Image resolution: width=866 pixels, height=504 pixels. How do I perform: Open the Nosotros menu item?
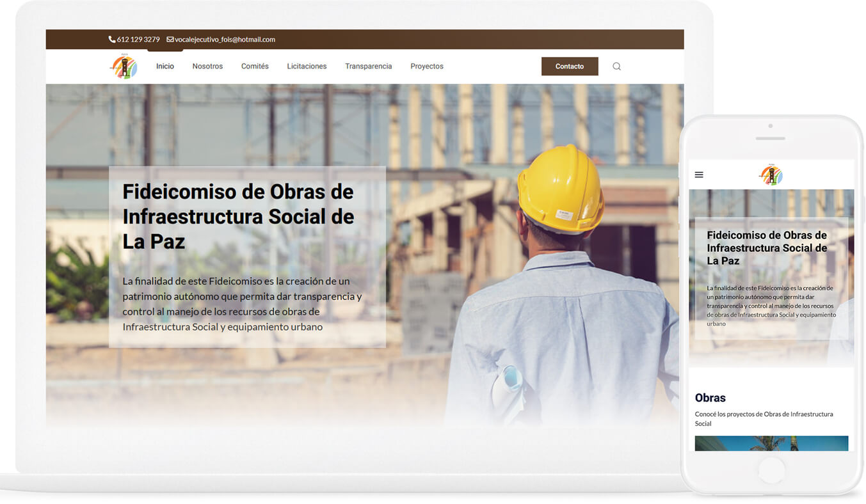pyautogui.click(x=207, y=66)
